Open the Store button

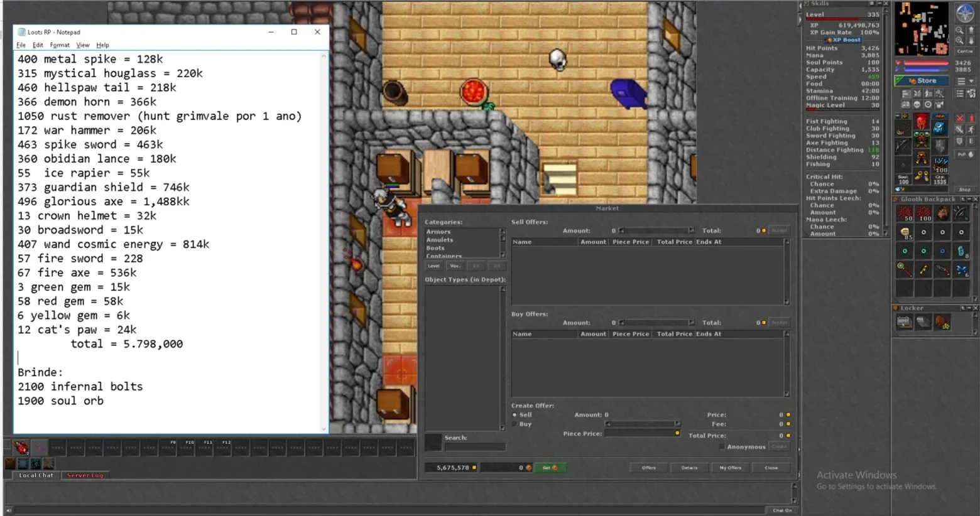pos(922,81)
